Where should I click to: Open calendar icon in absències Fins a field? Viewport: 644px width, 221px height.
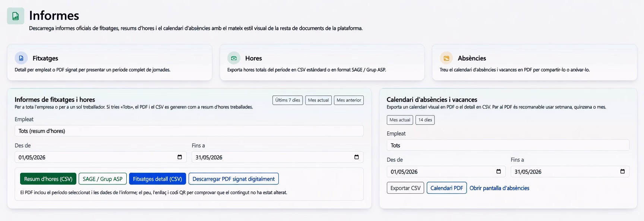(x=622, y=172)
